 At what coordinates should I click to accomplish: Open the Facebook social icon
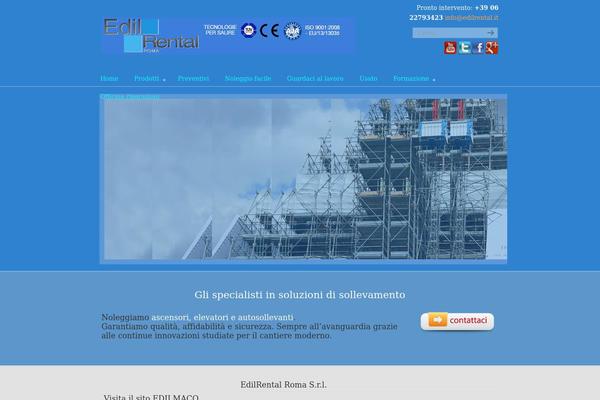click(478, 48)
